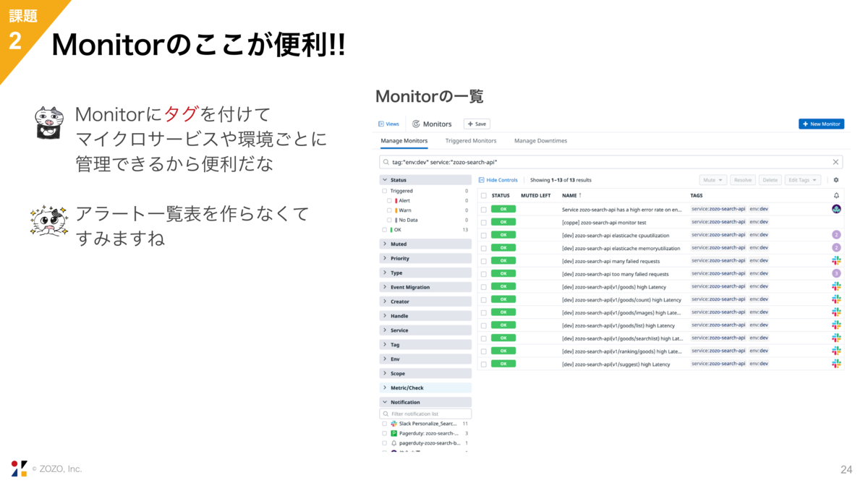Viewport: 868px width, 488px height.
Task: Expand the Priority filter section
Action: click(425, 258)
